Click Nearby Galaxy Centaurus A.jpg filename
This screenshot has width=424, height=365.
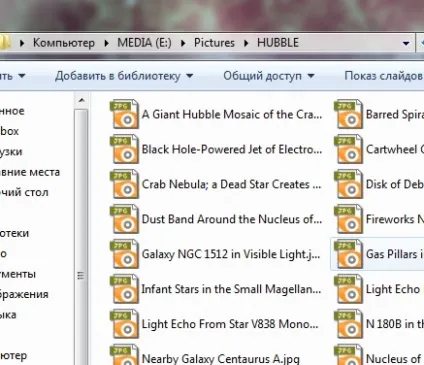pos(221,359)
